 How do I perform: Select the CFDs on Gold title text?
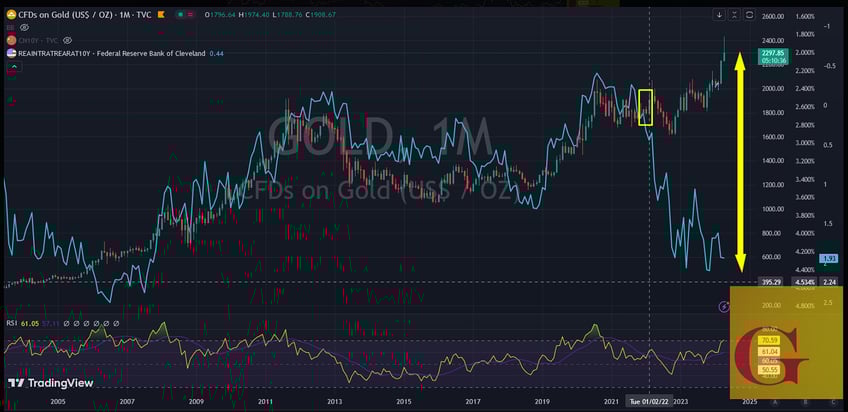86,15
